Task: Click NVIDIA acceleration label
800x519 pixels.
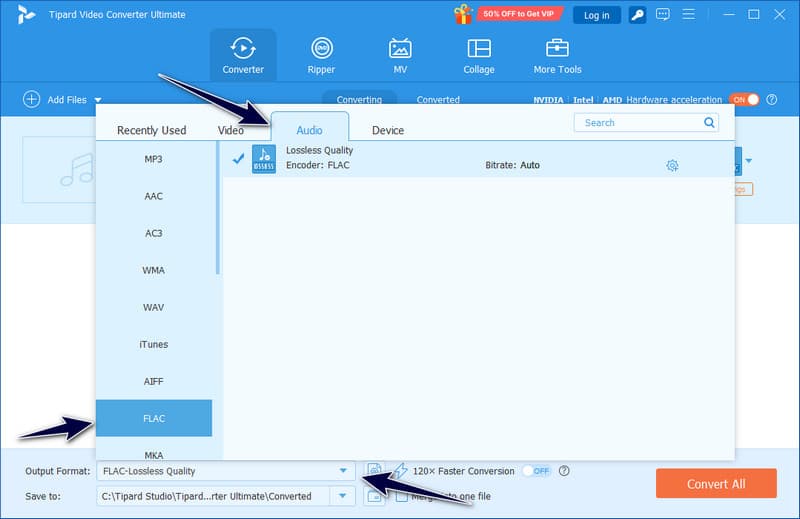Action: (x=548, y=100)
